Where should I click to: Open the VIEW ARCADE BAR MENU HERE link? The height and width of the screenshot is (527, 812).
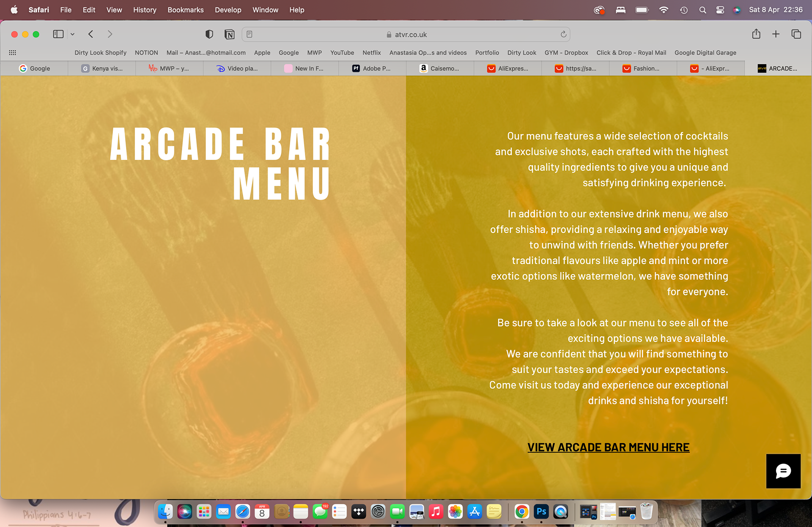tap(608, 447)
